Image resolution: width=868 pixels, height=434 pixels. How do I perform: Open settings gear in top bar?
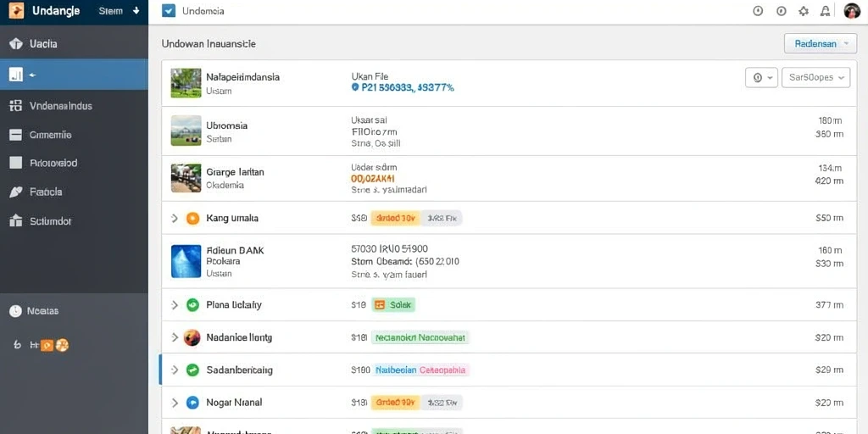click(804, 11)
